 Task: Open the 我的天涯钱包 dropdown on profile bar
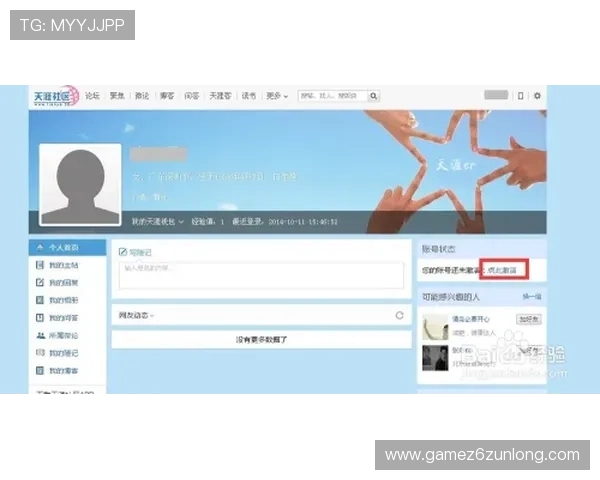158,222
